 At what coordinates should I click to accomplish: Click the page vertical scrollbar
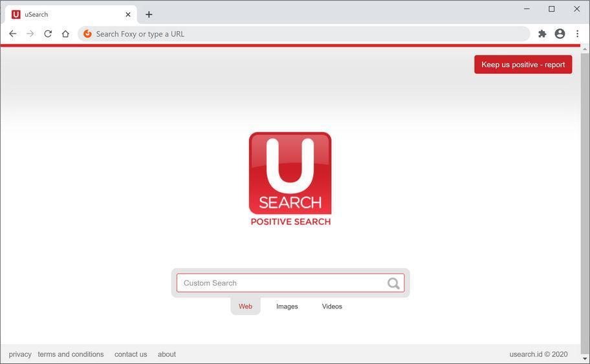[x=584, y=203]
